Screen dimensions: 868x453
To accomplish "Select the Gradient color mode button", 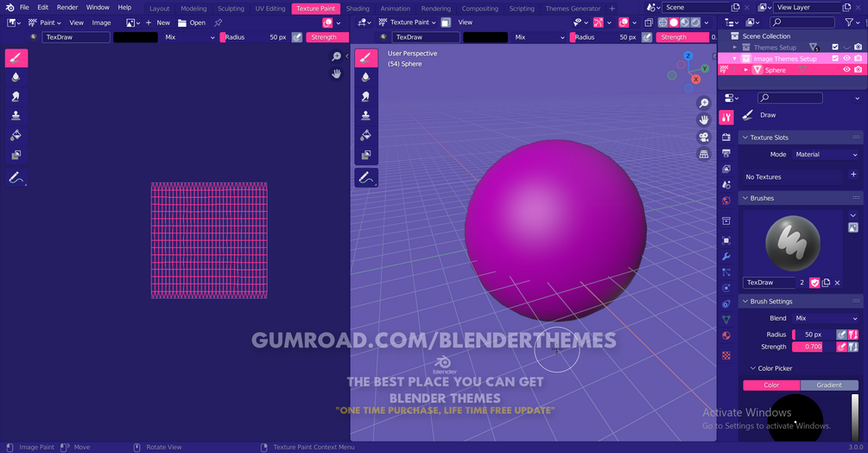I will point(829,385).
